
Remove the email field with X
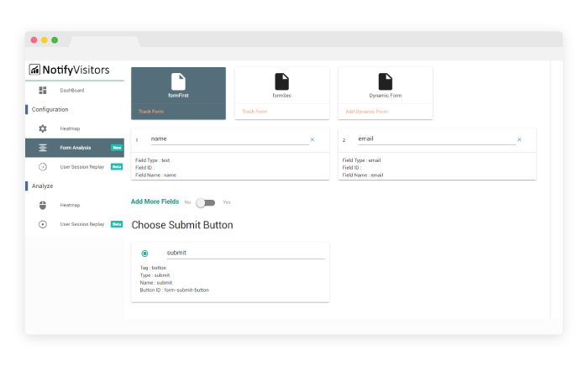519,139
